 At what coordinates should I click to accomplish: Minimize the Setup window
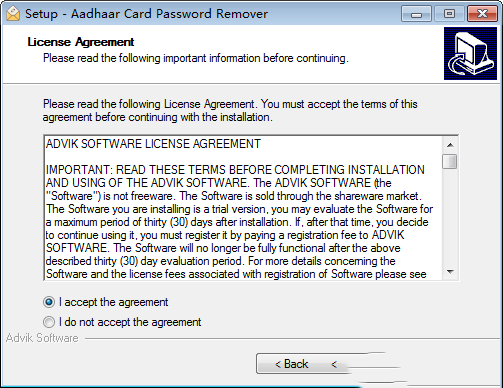point(416,14)
